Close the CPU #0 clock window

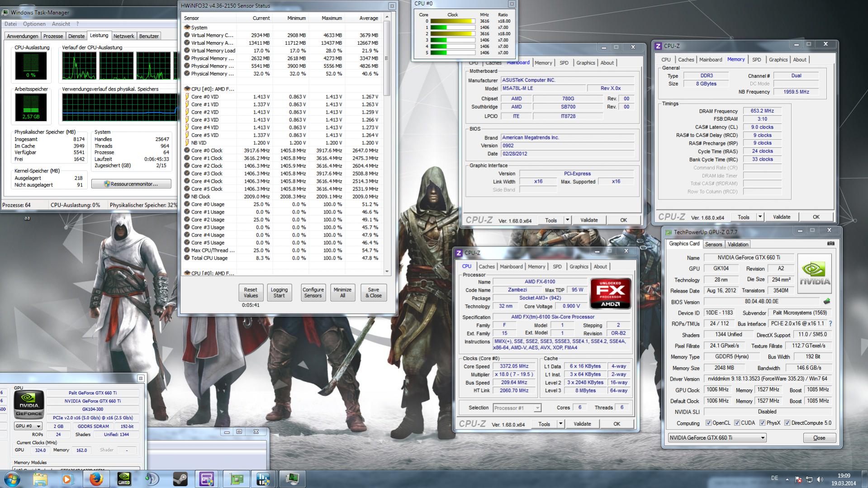(x=512, y=4)
